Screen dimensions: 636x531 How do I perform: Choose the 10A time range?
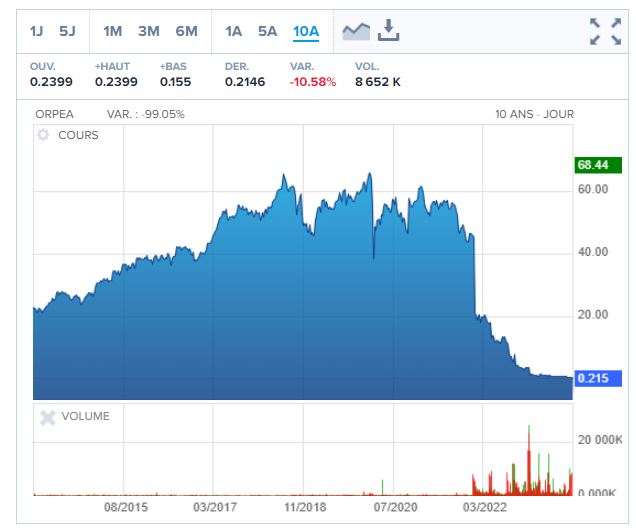(x=305, y=31)
